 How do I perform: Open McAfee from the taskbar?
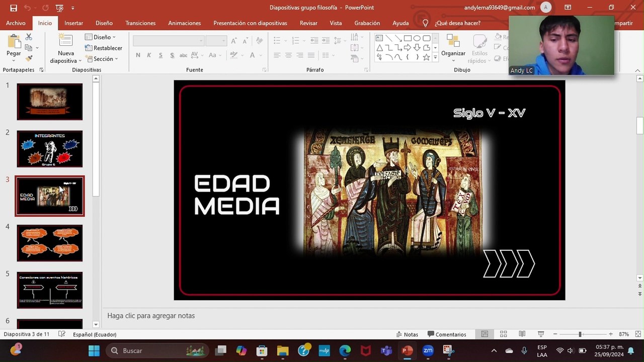[x=366, y=350]
